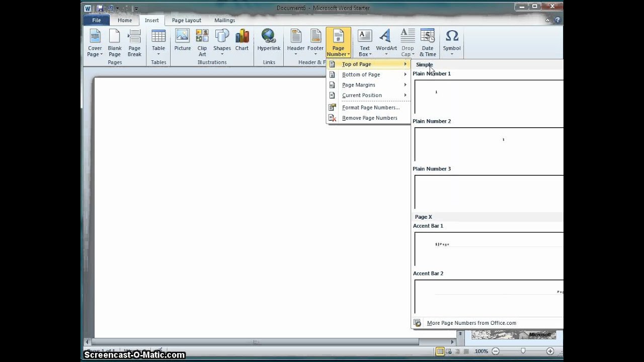Switch to Full Screen Reading view
644x362 pixels.
[449, 351]
